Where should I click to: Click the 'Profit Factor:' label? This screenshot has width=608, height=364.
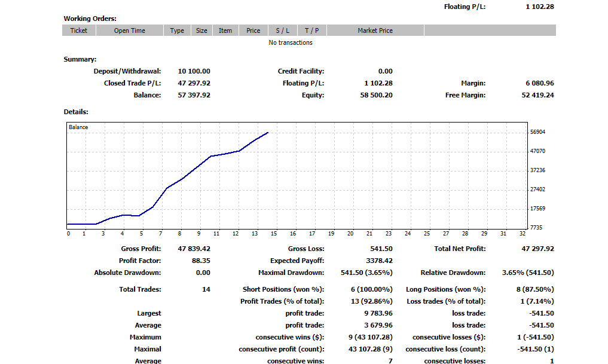coord(140,261)
